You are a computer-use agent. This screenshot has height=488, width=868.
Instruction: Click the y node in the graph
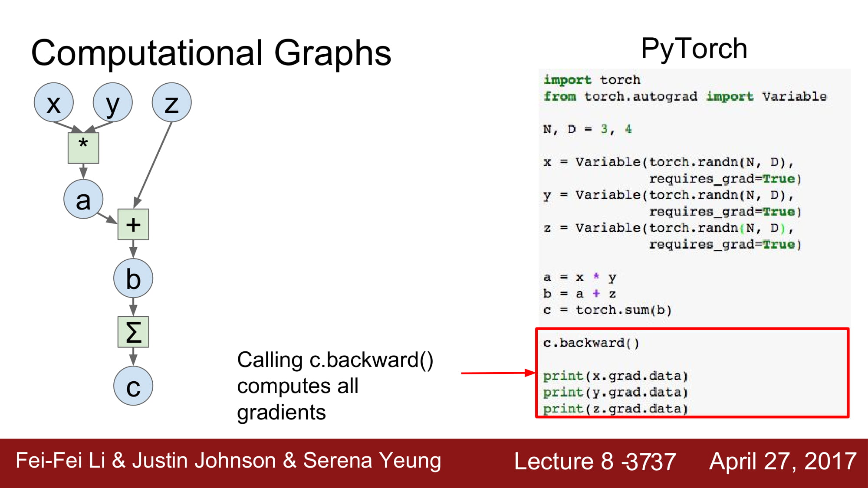point(113,102)
